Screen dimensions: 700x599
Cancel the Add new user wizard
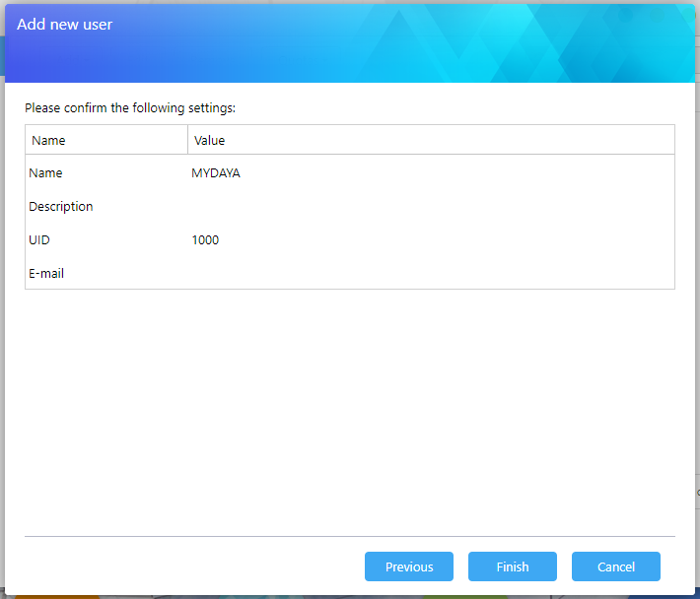tap(615, 566)
